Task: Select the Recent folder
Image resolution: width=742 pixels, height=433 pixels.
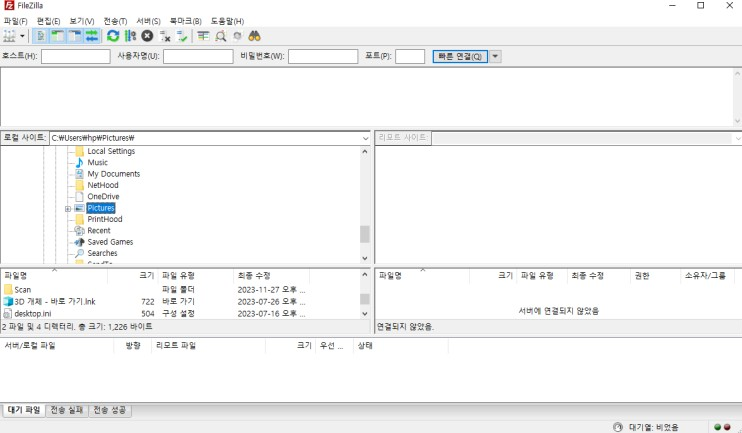Action: (99, 230)
